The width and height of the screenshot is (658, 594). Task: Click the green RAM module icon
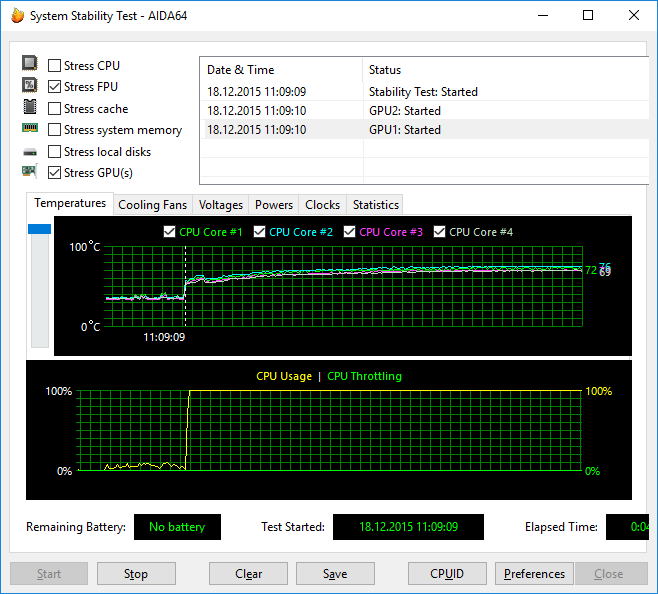[30, 128]
